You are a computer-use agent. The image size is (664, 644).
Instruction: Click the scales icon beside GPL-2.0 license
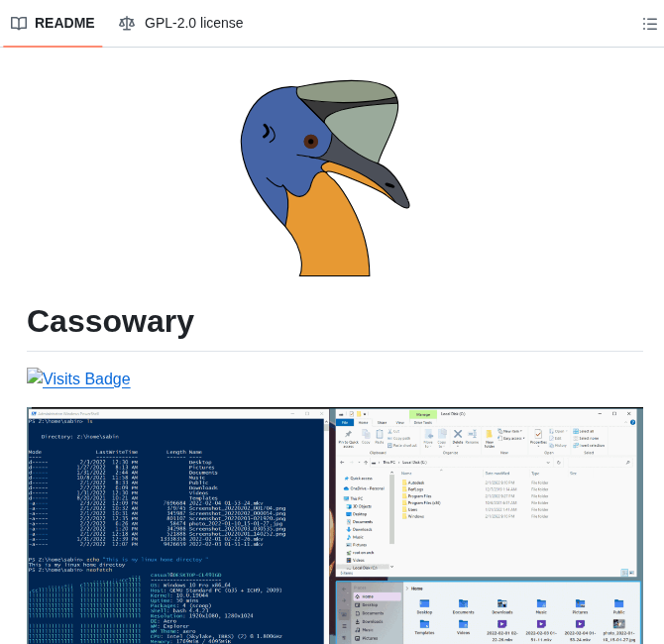(x=127, y=24)
